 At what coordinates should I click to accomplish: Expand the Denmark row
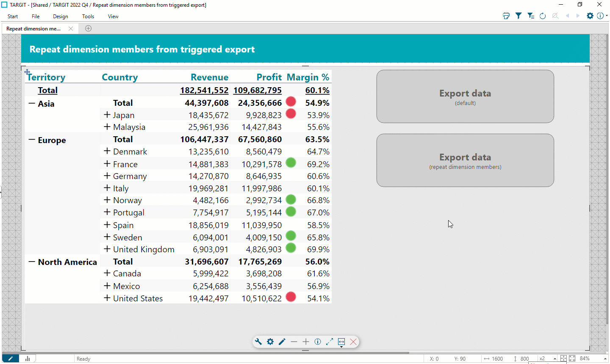[107, 151]
